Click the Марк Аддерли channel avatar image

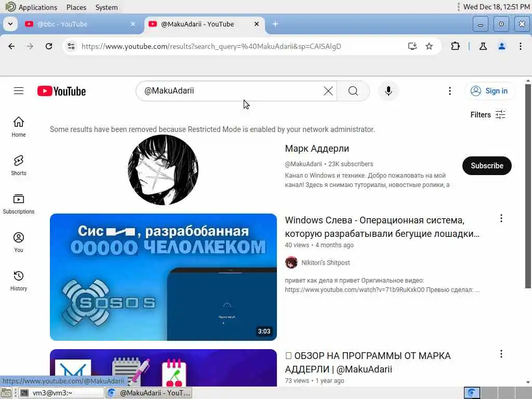tap(163, 170)
